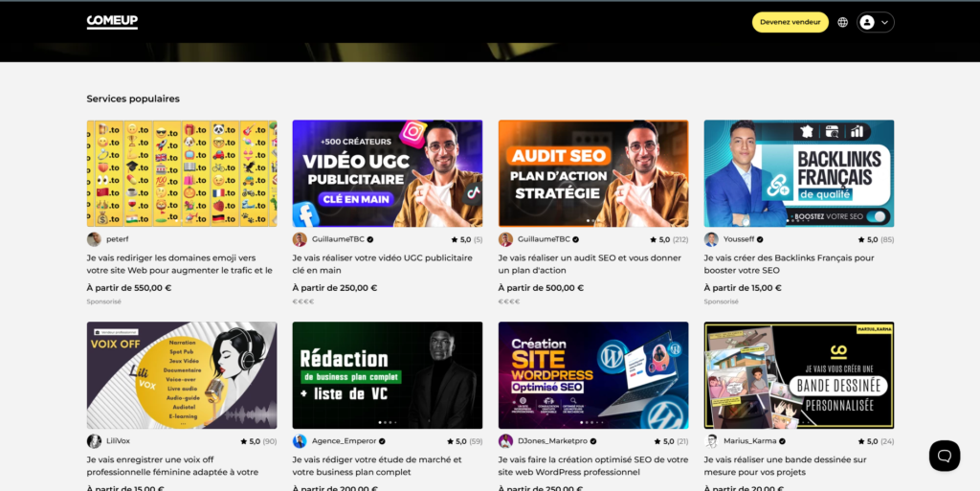Open the Audit SEO service thumbnail

(x=593, y=173)
